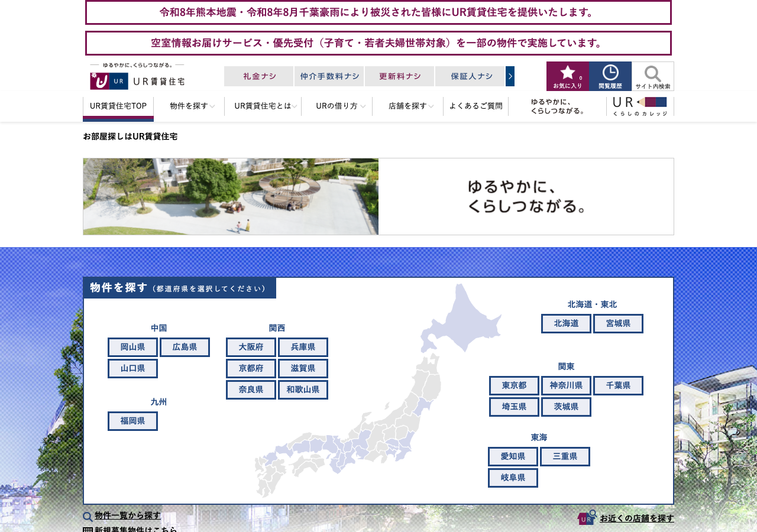Image resolution: width=757 pixels, height=532 pixels.
Task: Select the 兵庫県 button
Action: 303,348
